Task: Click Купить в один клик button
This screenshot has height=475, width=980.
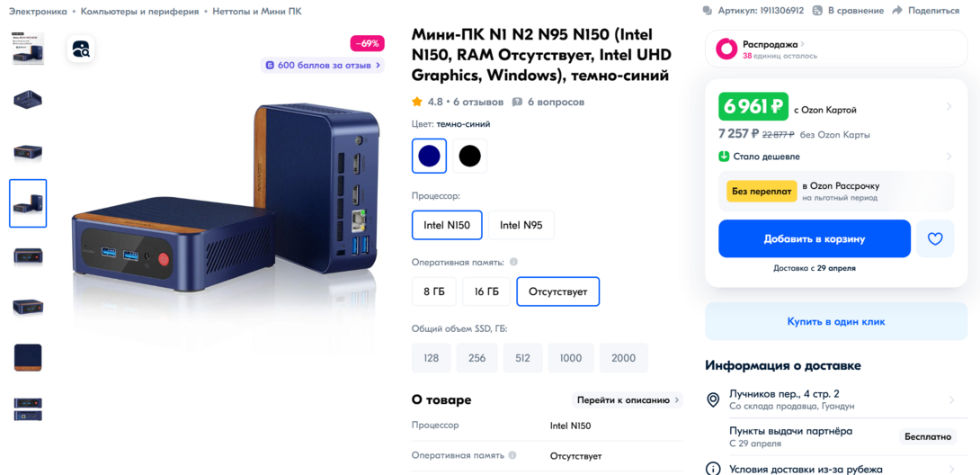Action: point(836,321)
